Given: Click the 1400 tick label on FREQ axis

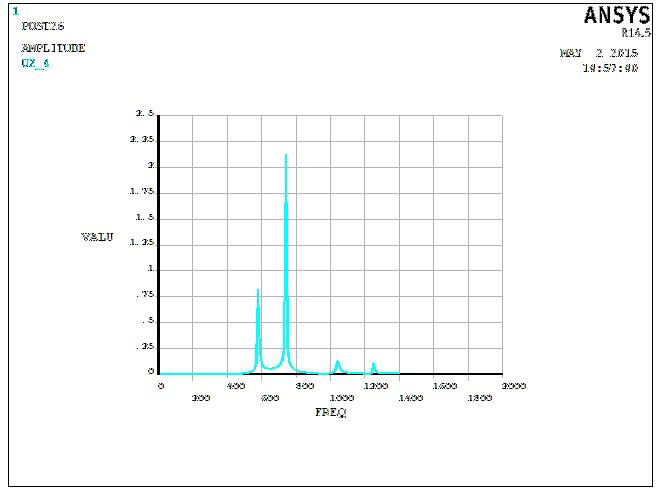Looking at the screenshot, I should coord(411,398).
